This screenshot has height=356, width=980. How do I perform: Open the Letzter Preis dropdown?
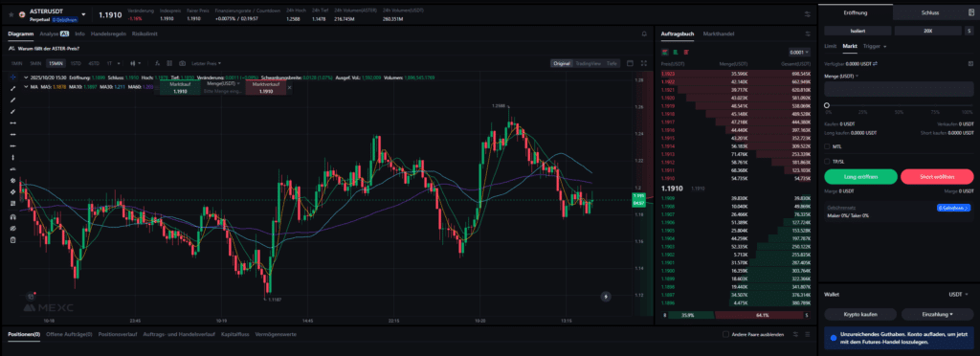(207, 63)
